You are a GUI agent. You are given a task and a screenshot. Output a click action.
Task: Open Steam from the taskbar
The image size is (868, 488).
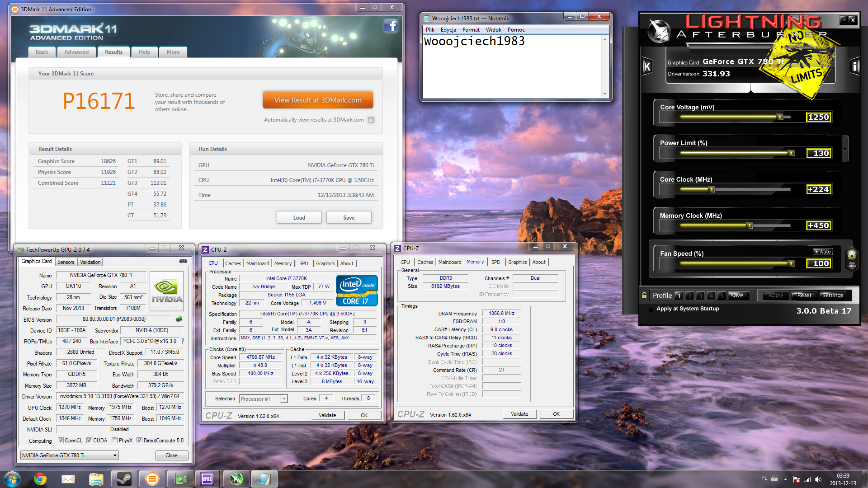coord(124,479)
